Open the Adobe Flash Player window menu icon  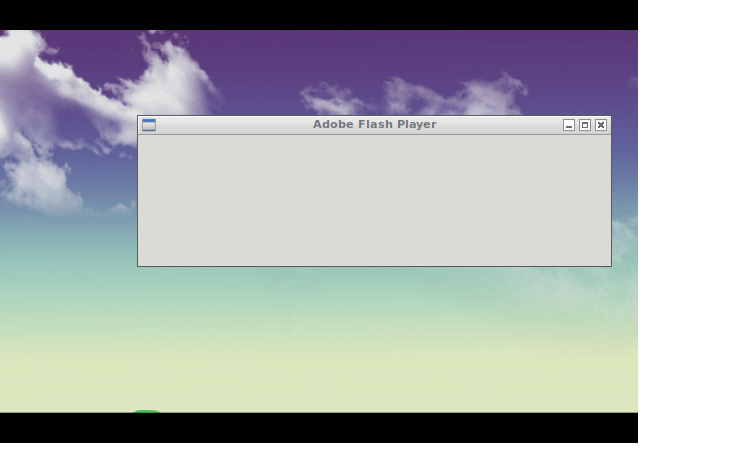(x=149, y=125)
